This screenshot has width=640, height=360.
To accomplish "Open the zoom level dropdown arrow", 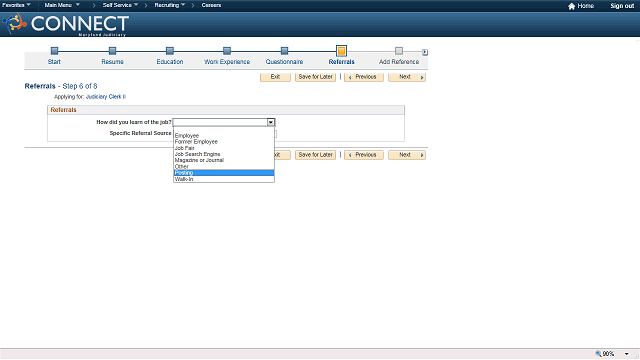I will coord(627,354).
